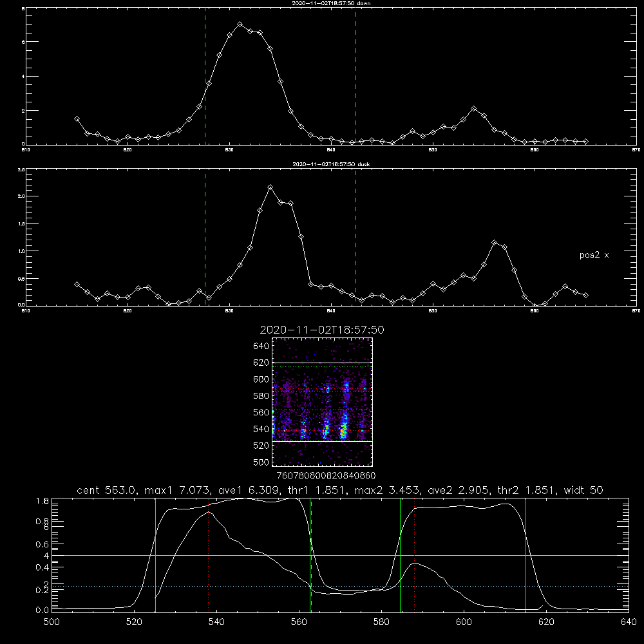Image resolution: width=644 pixels, height=644 pixels.
Task: Click red dotted line near 588 in bottom plot
Action: coord(414,555)
